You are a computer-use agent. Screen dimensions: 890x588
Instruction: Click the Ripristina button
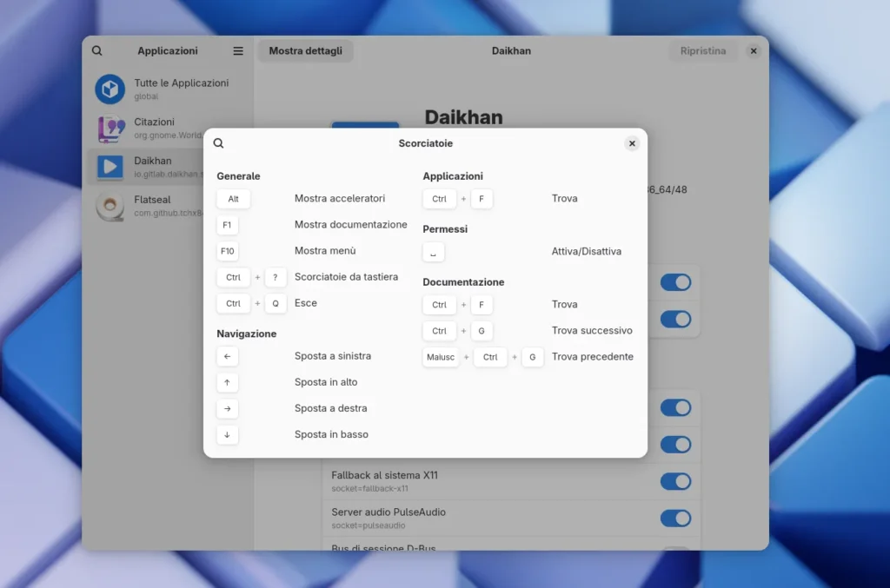click(702, 51)
